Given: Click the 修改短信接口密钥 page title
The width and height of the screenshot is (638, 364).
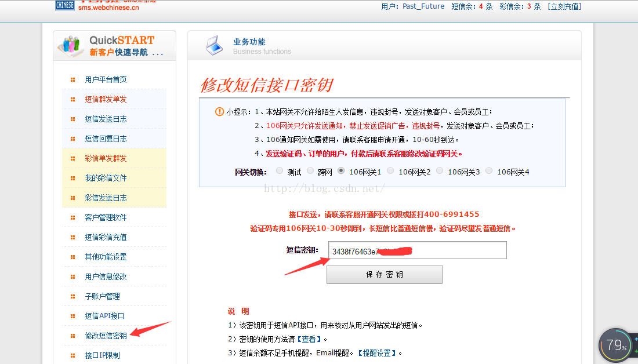Looking at the screenshot, I should [267, 85].
